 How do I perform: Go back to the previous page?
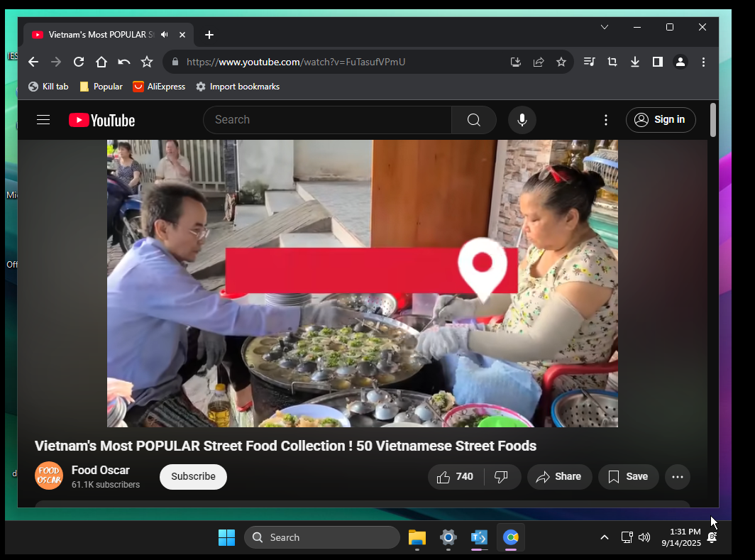click(33, 62)
